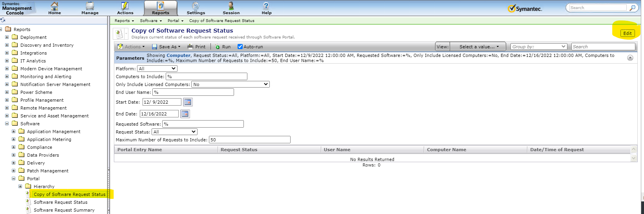Toggle the Auto-run checkbox

pos(240,47)
